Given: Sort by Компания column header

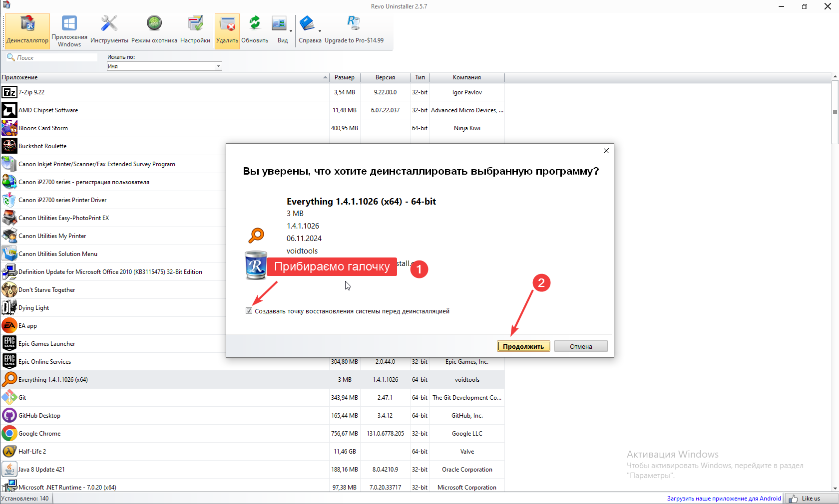Looking at the screenshot, I should [x=467, y=77].
